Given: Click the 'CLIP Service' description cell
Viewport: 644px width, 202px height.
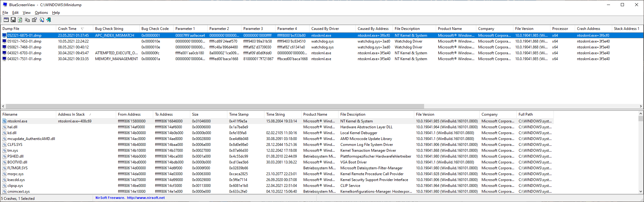Looking at the screenshot, I should click(350, 186).
